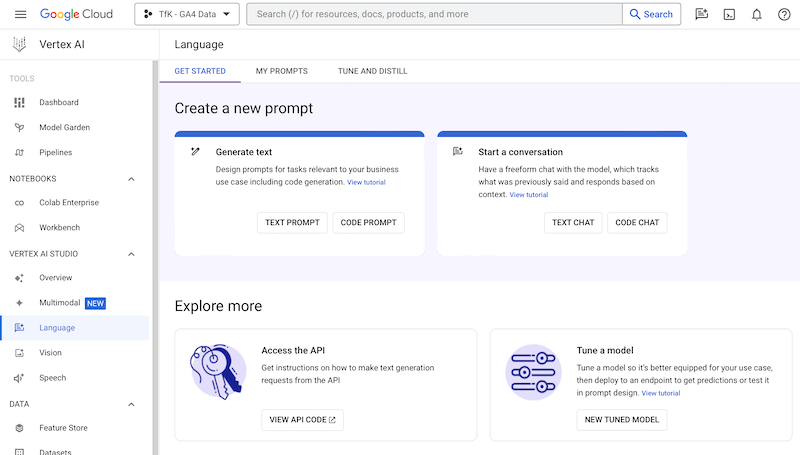Image resolution: width=800 pixels, height=455 pixels.
Task: Collapse the Vertex AI Studio section
Action: [131, 254]
